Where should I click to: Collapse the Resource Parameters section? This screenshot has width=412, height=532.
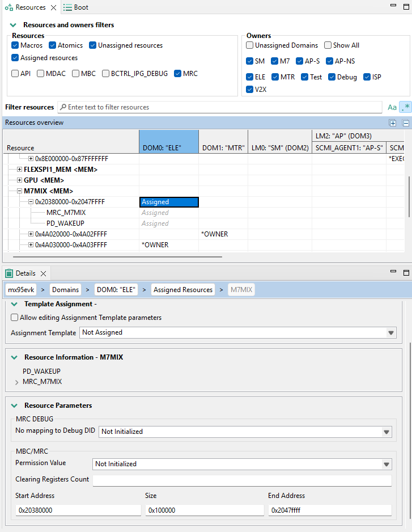14,406
